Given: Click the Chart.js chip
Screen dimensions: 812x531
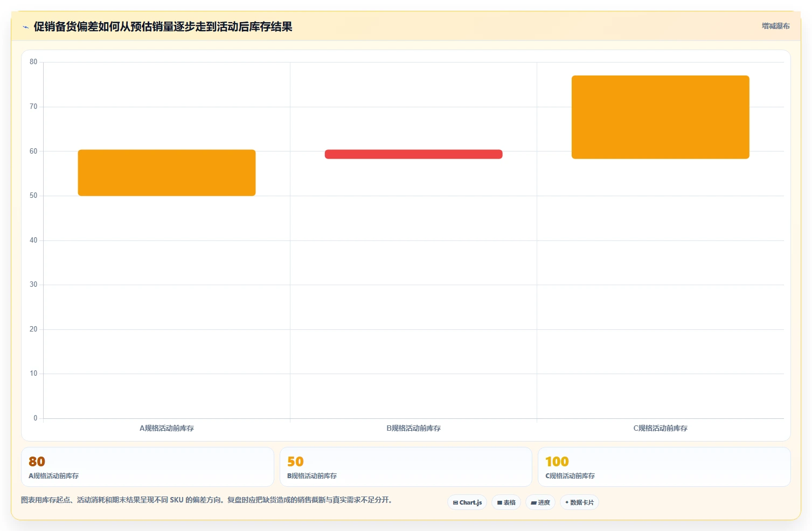Looking at the screenshot, I should click(x=467, y=502).
